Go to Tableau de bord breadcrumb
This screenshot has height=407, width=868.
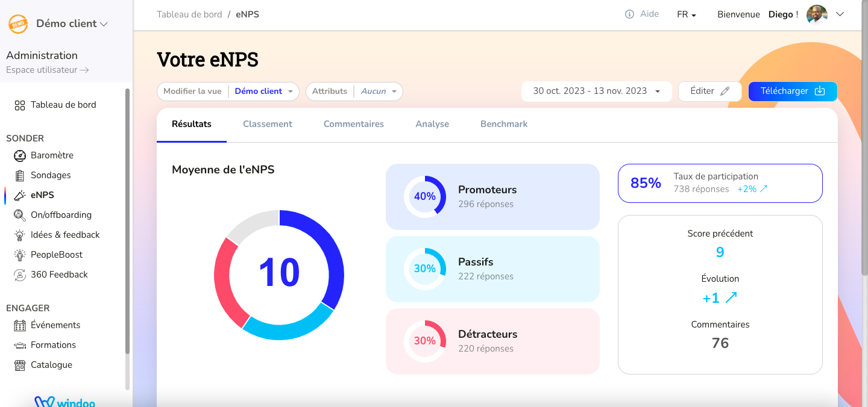pos(189,14)
